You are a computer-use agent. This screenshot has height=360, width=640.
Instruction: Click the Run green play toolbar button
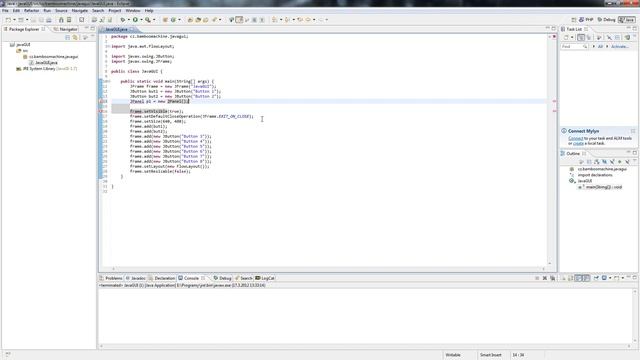click(x=135, y=20)
